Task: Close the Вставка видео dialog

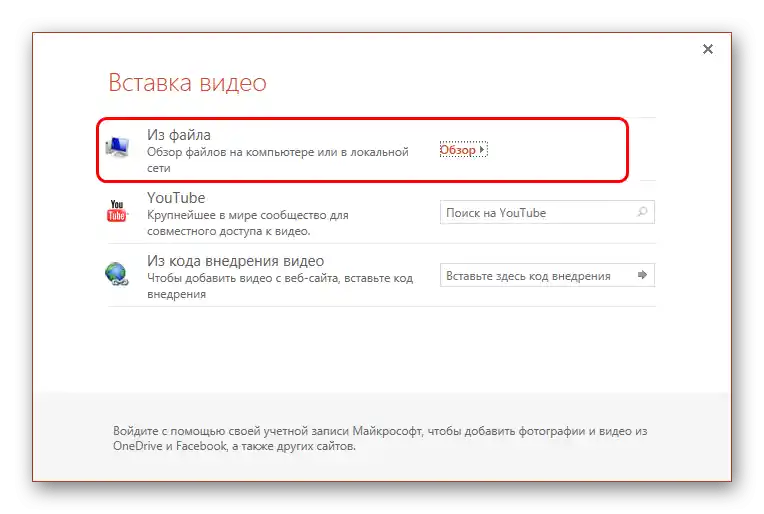Action: click(x=708, y=49)
